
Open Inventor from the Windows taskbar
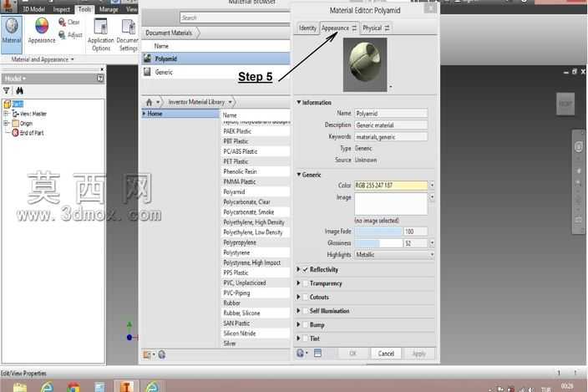click(126, 386)
